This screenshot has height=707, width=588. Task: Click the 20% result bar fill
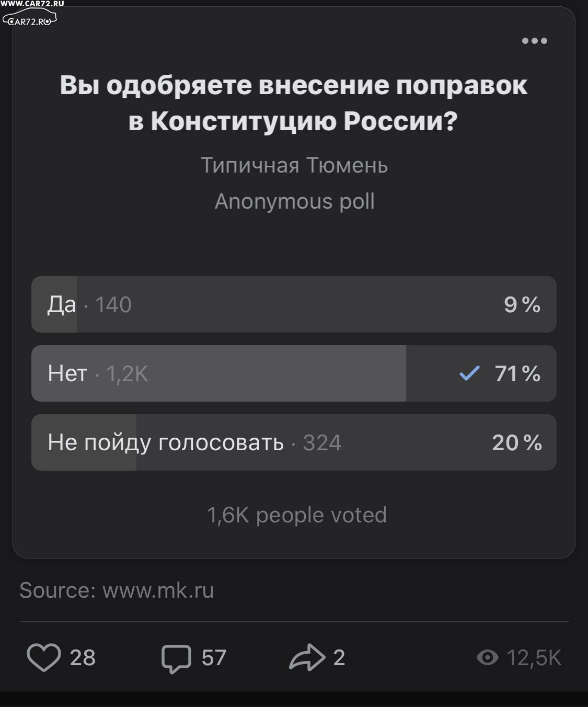click(84, 442)
